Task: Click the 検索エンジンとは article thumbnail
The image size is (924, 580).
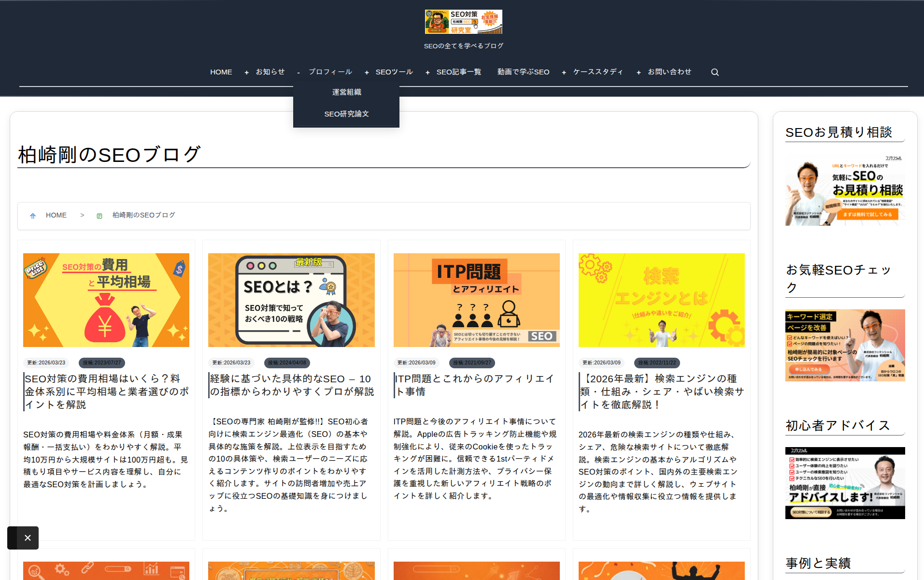Action: coord(661,300)
